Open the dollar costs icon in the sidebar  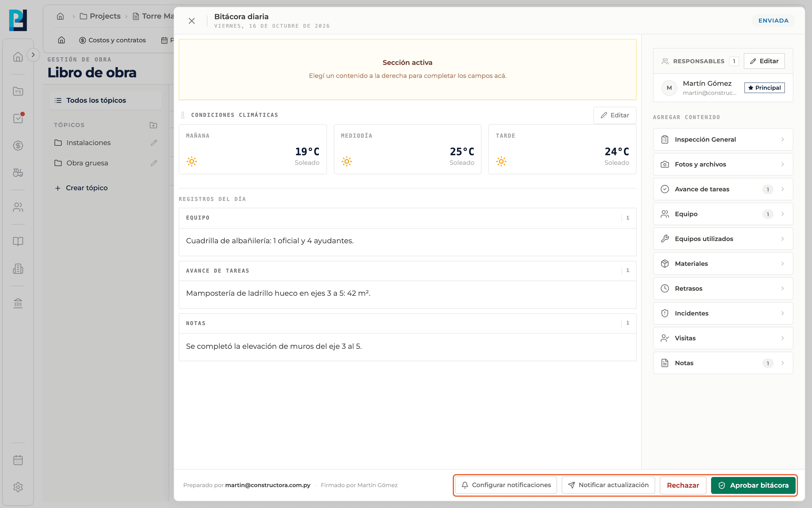[18, 145]
